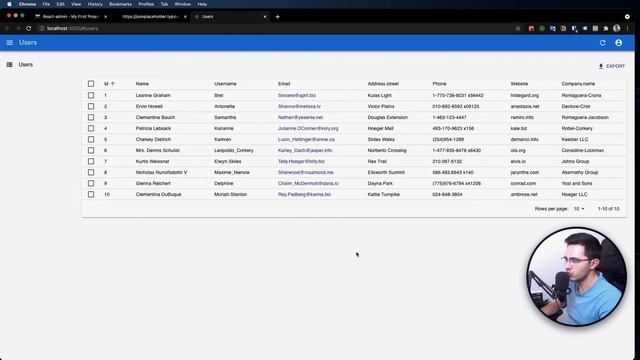640x360 pixels.
Task: Open the hamburger menu in the app bar
Action: pos(10,42)
